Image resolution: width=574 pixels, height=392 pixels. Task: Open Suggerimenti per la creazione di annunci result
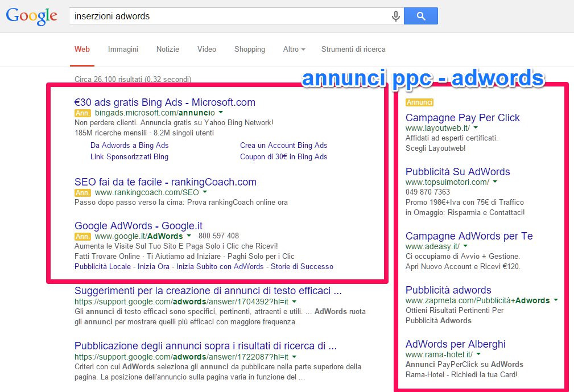tap(208, 291)
